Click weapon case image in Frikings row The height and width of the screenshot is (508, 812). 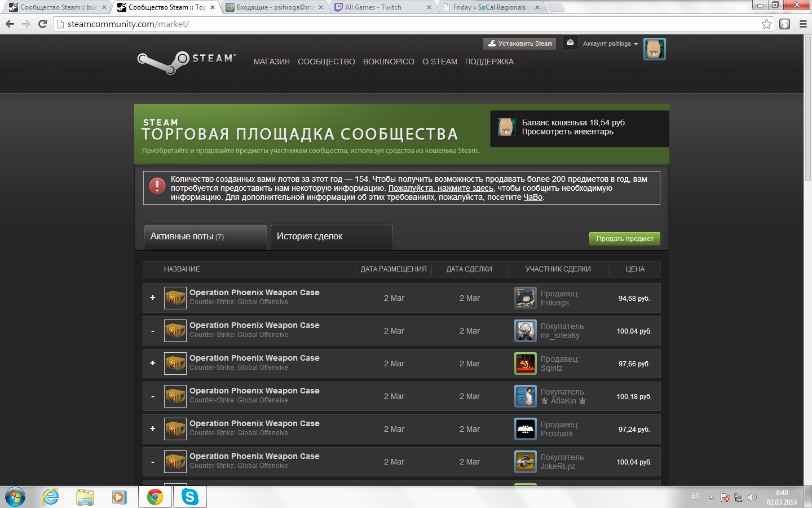click(x=175, y=298)
